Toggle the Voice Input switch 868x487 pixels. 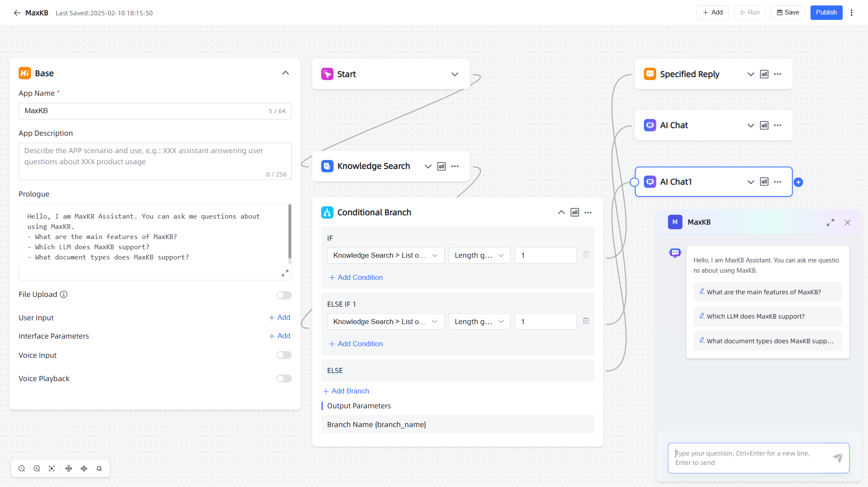point(284,355)
